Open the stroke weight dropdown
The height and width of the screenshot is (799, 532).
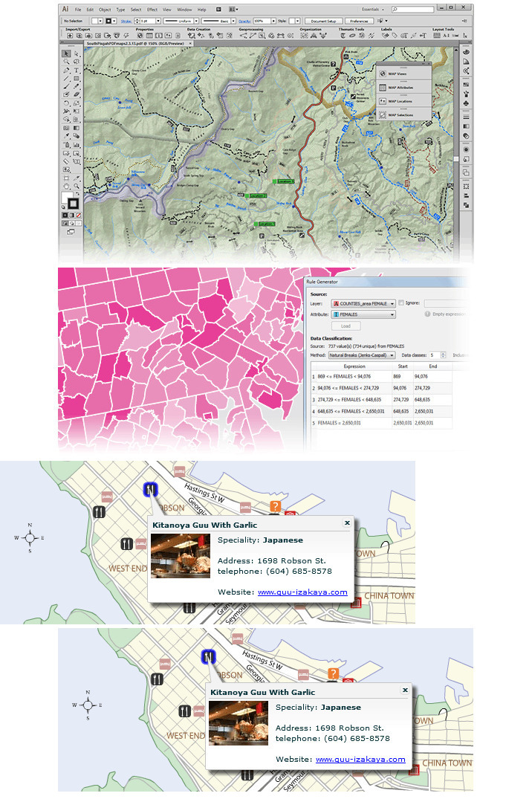(x=158, y=21)
